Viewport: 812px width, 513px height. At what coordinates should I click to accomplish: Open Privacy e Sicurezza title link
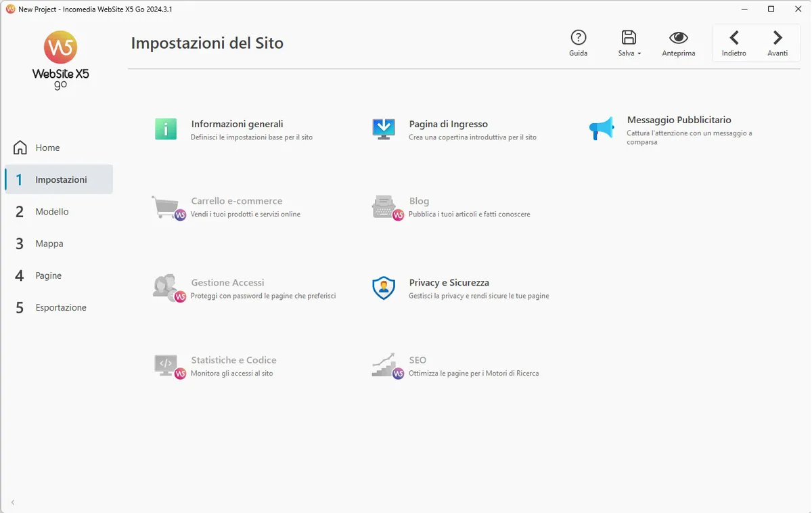click(449, 282)
